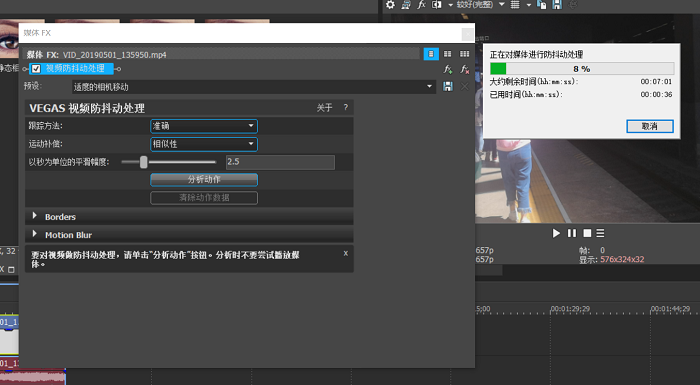Dismiss the hint message with x
The image size is (700, 385).
coord(346,253)
